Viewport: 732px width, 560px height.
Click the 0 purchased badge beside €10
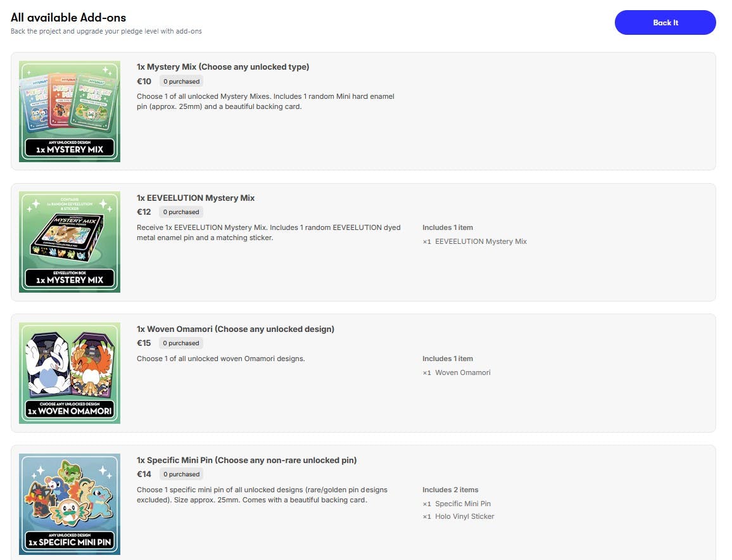(181, 82)
